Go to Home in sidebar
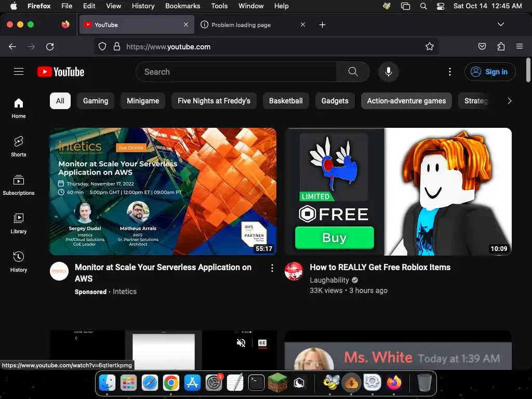Image resolution: width=532 pixels, height=399 pixels. click(19, 108)
